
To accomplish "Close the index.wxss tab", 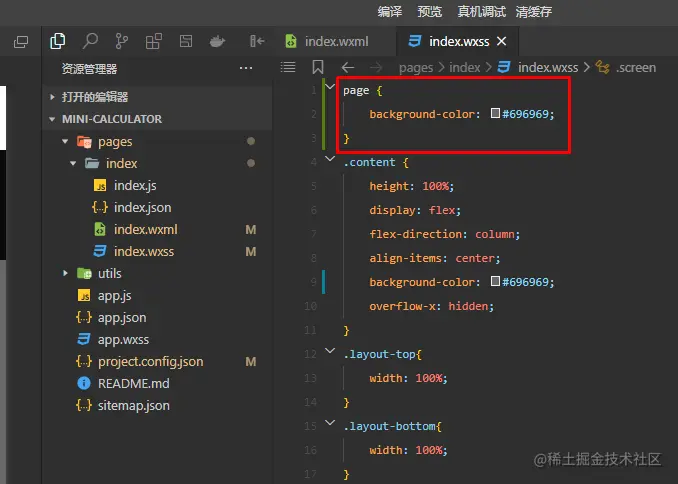I will click(502, 41).
